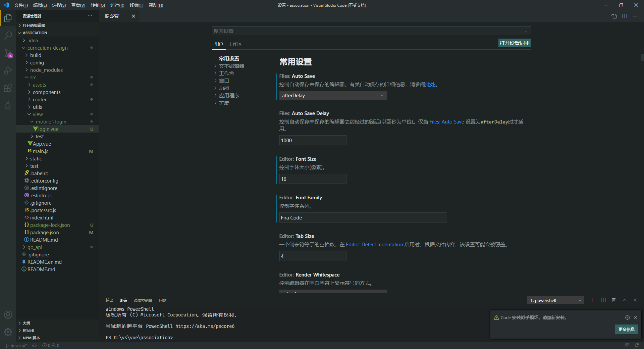Close the terminal panel
Image resolution: width=644 pixels, height=349 pixels.
(635, 300)
